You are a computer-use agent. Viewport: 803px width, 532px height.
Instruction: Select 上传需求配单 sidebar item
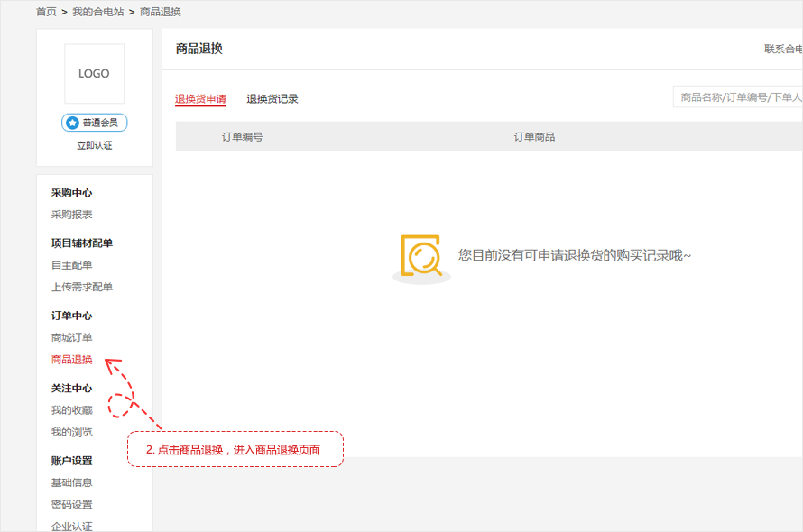click(82, 287)
